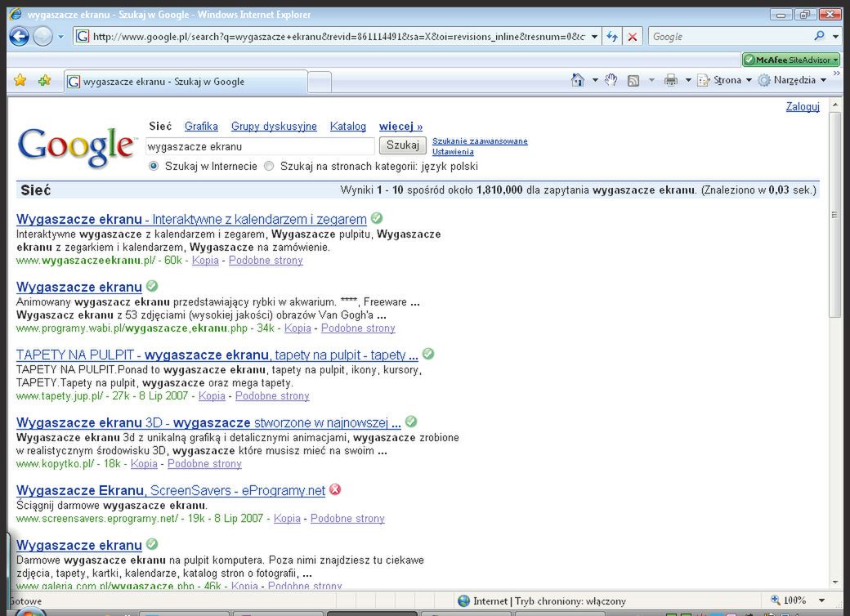
Task: Click green check beside Wygaszacze ekranu 3D
Action: [411, 422]
